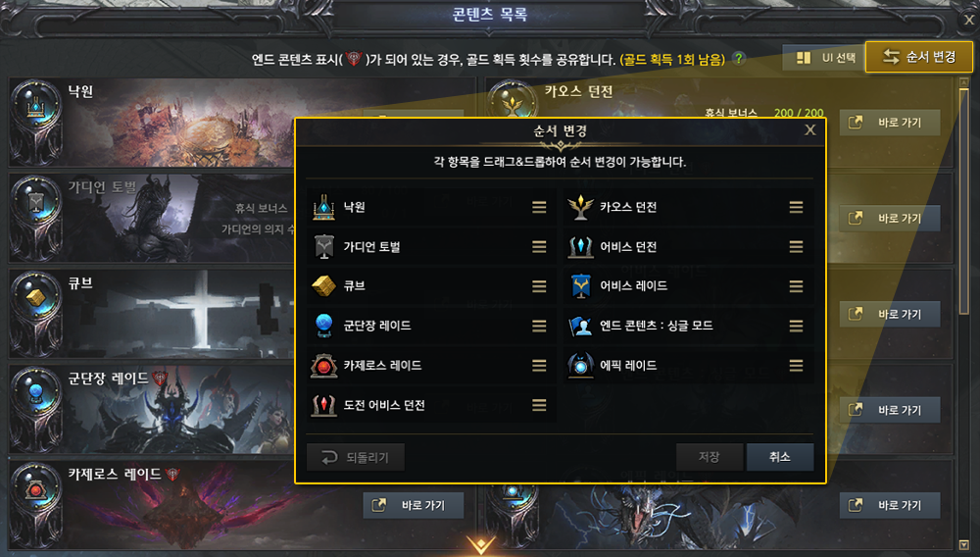
Task: Expand list with bottom gold chevron
Action: tap(480, 544)
